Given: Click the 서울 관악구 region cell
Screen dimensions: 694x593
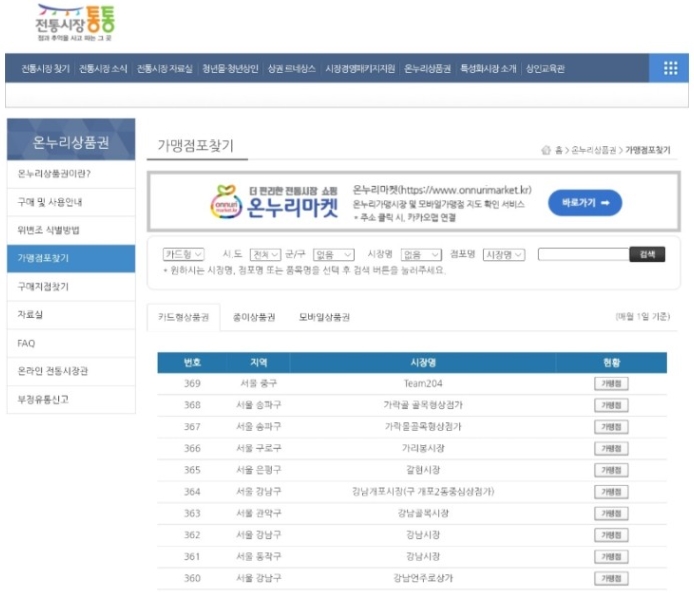Looking at the screenshot, I should tap(258, 513).
